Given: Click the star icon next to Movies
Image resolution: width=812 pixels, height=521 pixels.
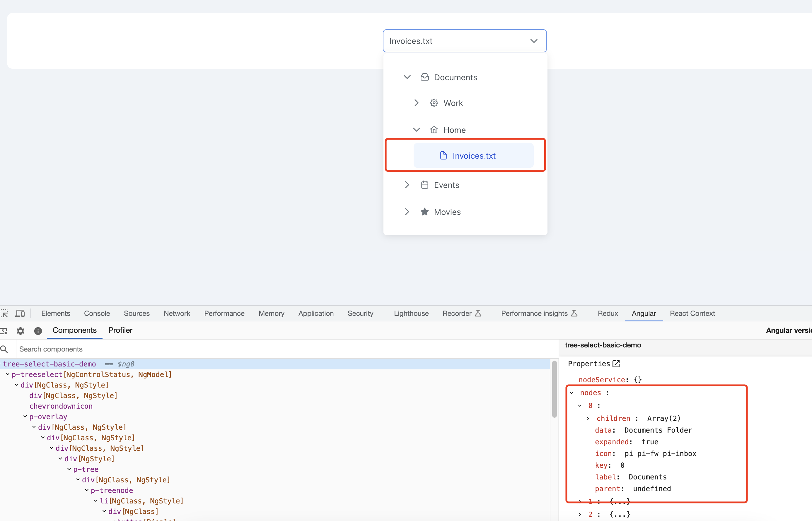Looking at the screenshot, I should tap(424, 211).
